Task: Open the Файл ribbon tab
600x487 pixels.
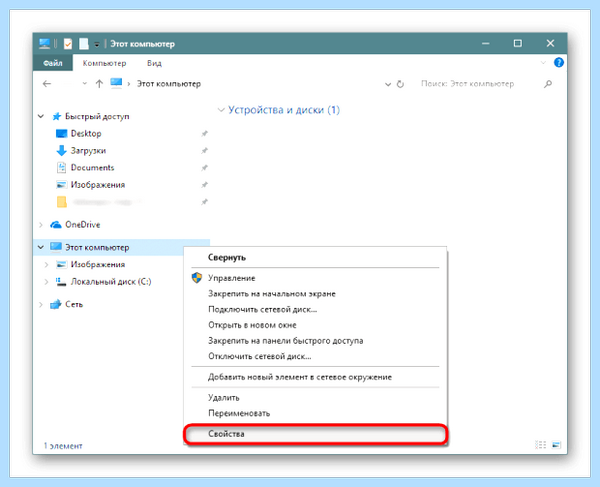Action: pyautogui.click(x=53, y=63)
